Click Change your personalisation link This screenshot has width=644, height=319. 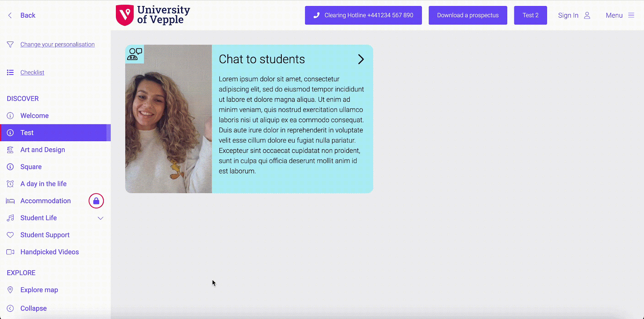[58, 44]
